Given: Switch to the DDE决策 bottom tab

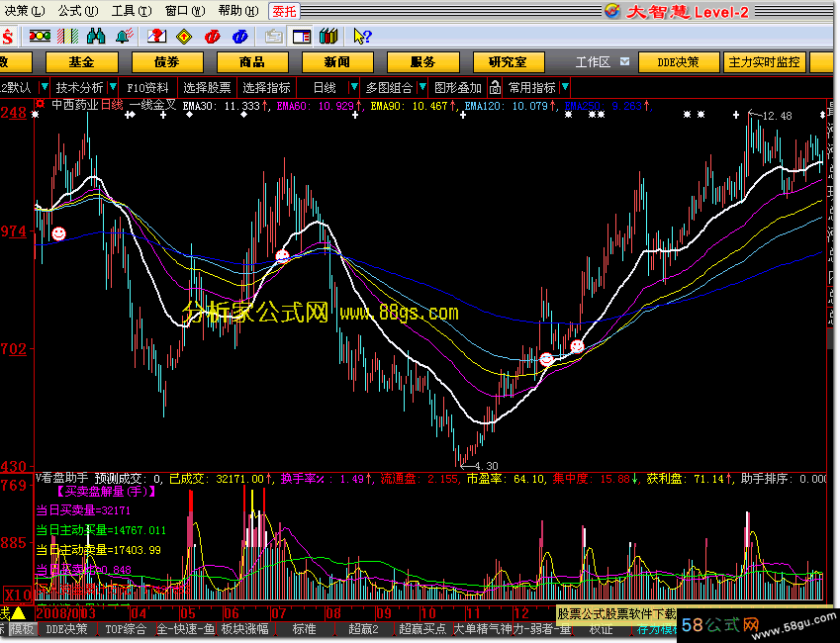Looking at the screenshot, I should [x=67, y=629].
